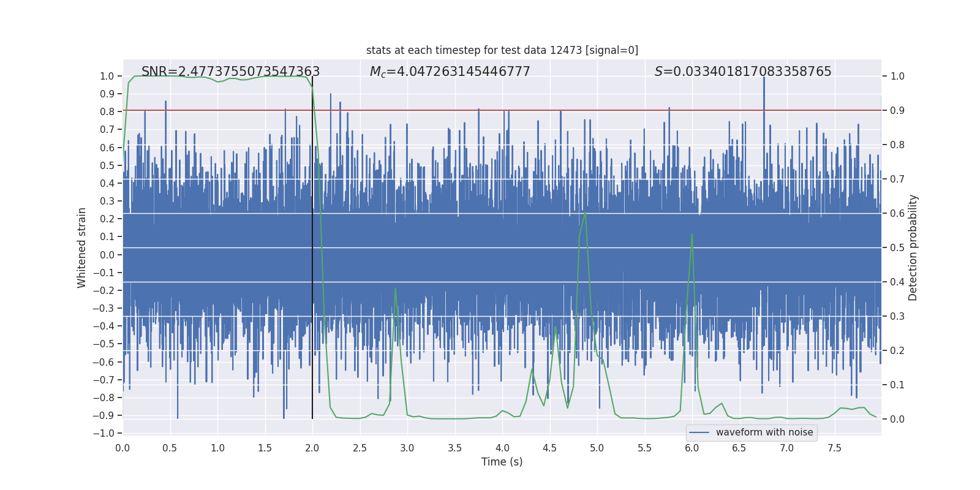This screenshot has height=490, width=980.
Task: Select the SNR value annotation text
Action: coord(230,72)
